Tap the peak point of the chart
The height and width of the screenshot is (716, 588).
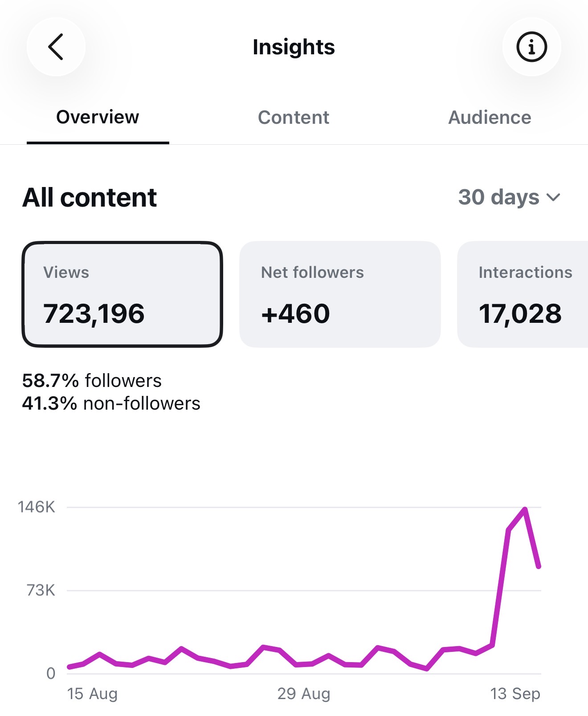click(525, 509)
